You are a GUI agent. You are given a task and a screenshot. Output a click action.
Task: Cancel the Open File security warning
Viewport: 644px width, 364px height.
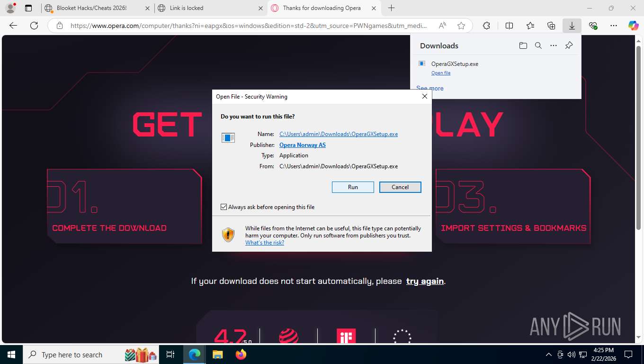click(x=400, y=187)
